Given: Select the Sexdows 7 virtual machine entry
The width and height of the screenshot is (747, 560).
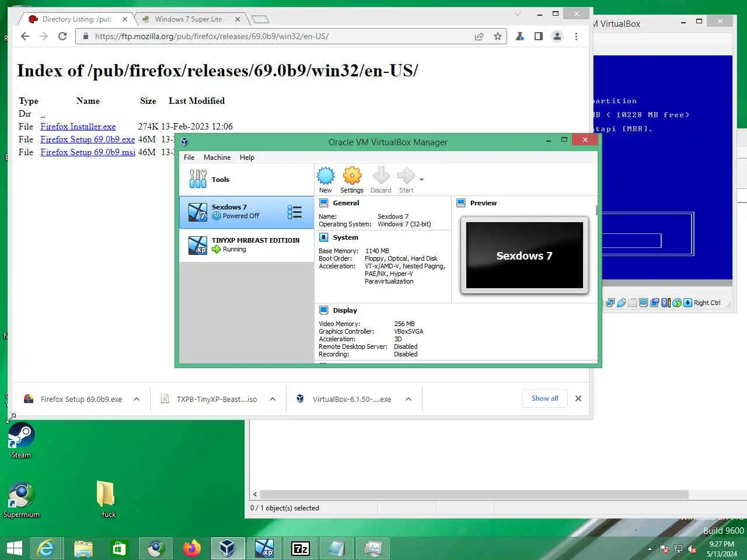Looking at the screenshot, I should click(246, 212).
